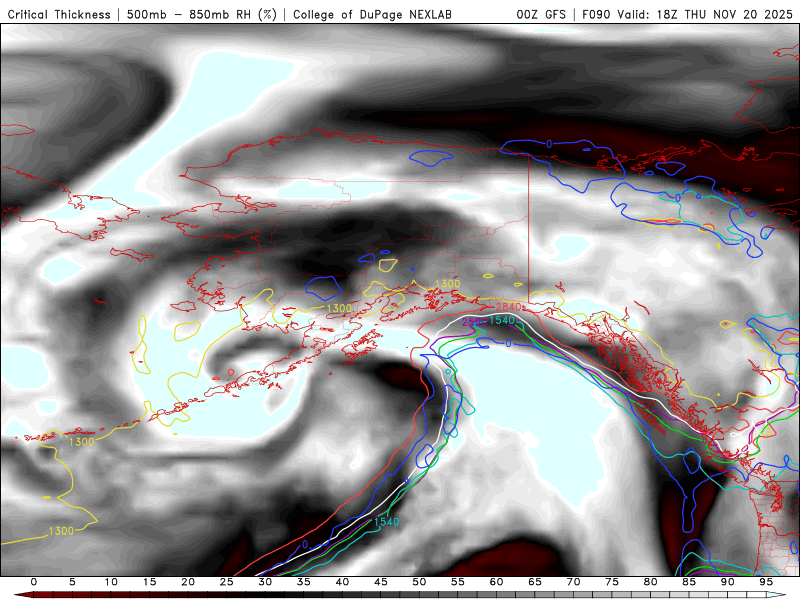Select the "20" tick on the color scale
The width and height of the screenshot is (800, 600).
click(188, 582)
